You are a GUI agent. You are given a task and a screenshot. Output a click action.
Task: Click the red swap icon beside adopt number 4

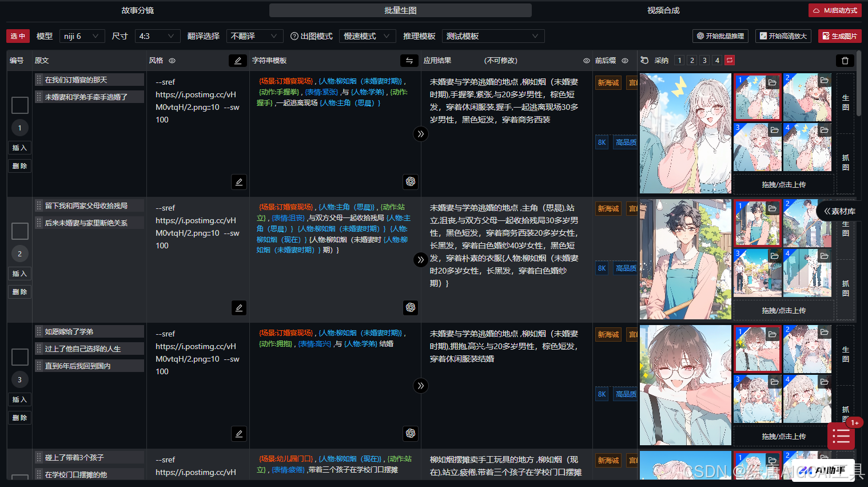[x=730, y=60]
